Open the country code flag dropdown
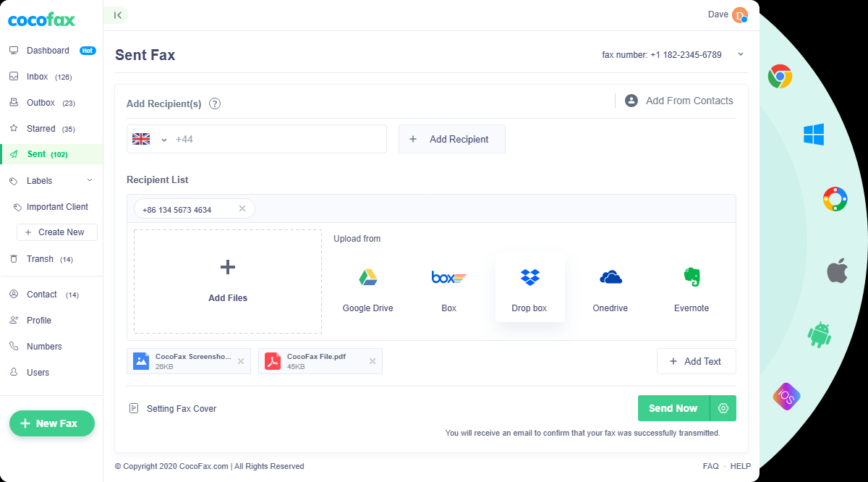Screen dimensions: 868x482 148,140
